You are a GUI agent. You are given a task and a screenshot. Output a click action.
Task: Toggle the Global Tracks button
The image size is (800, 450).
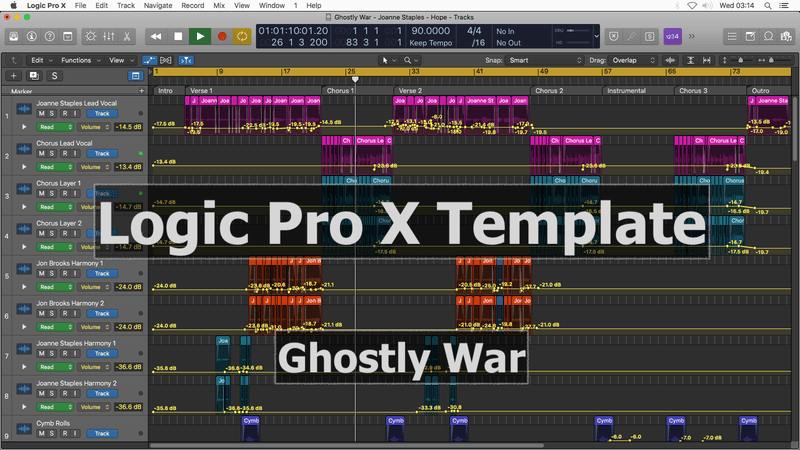tap(135, 76)
